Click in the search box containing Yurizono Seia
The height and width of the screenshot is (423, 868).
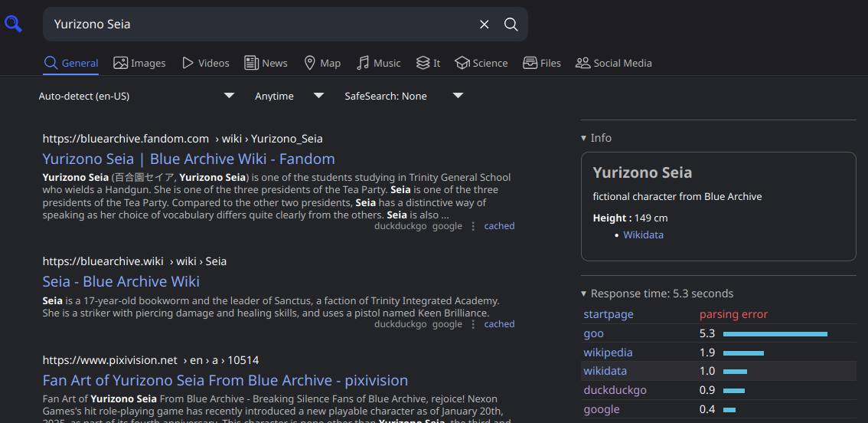tap(260, 25)
